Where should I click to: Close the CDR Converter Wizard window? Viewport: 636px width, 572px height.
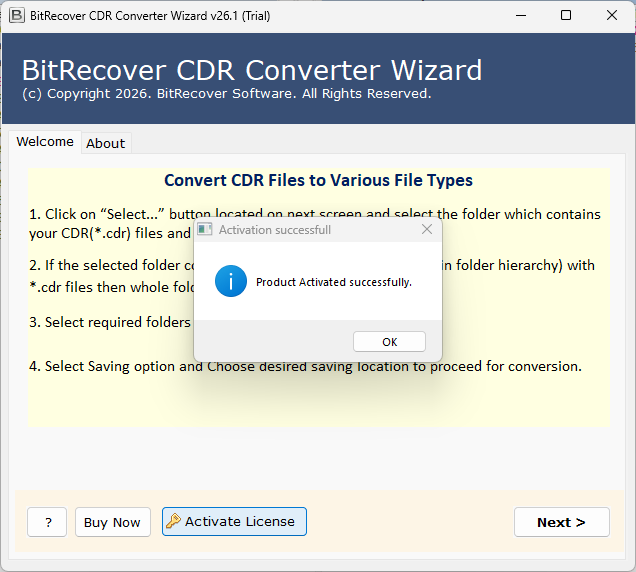click(612, 15)
